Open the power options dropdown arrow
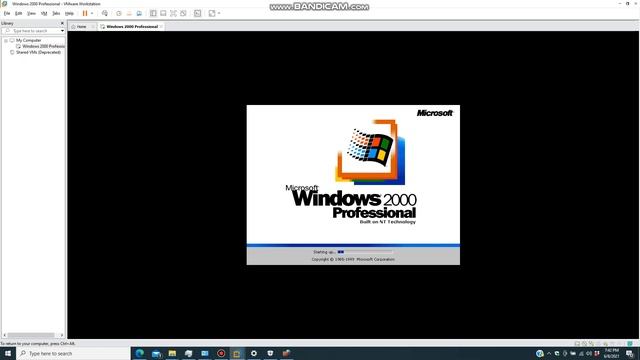The image size is (640, 360). [x=92, y=13]
